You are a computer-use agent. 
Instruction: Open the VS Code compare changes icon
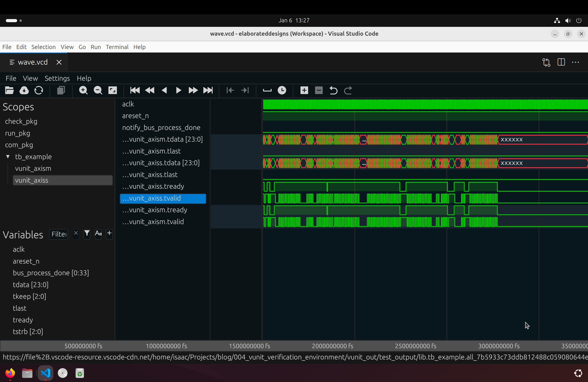click(546, 62)
